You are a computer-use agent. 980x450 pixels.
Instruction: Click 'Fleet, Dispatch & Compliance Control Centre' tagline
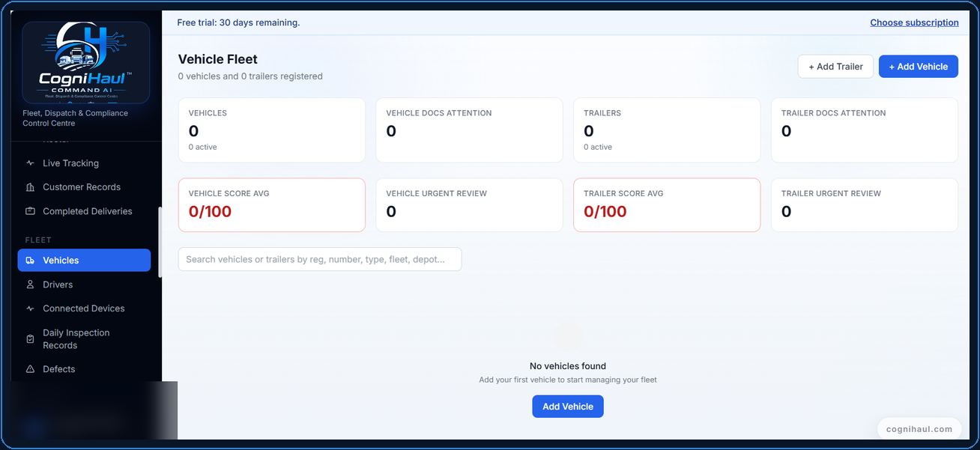pyautogui.click(x=76, y=118)
